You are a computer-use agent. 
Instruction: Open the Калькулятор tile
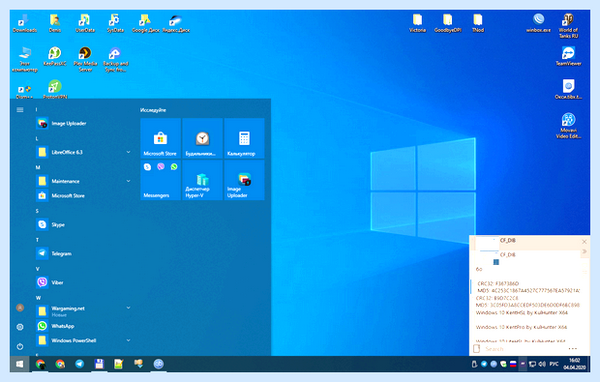coord(244,138)
